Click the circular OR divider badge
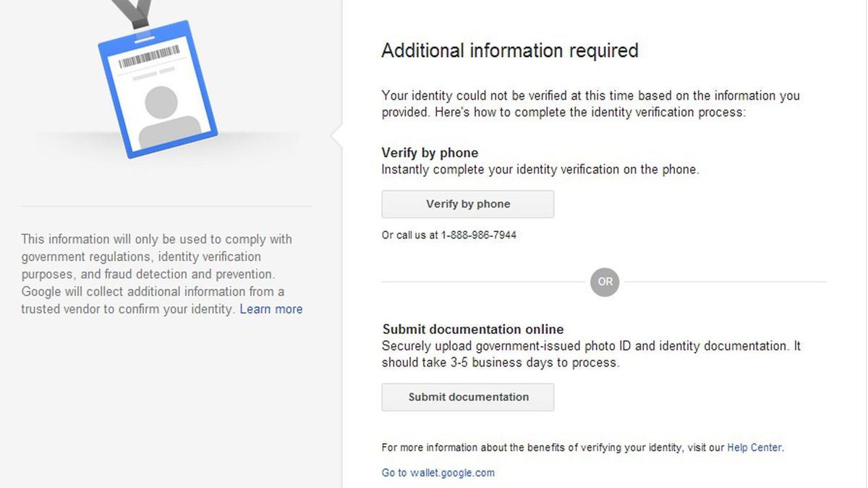Screen dimensions: 868x488 click(605, 282)
